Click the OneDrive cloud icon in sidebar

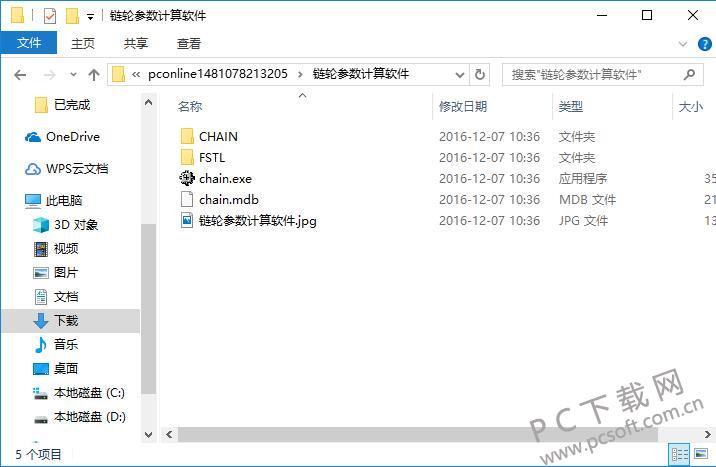[33, 137]
